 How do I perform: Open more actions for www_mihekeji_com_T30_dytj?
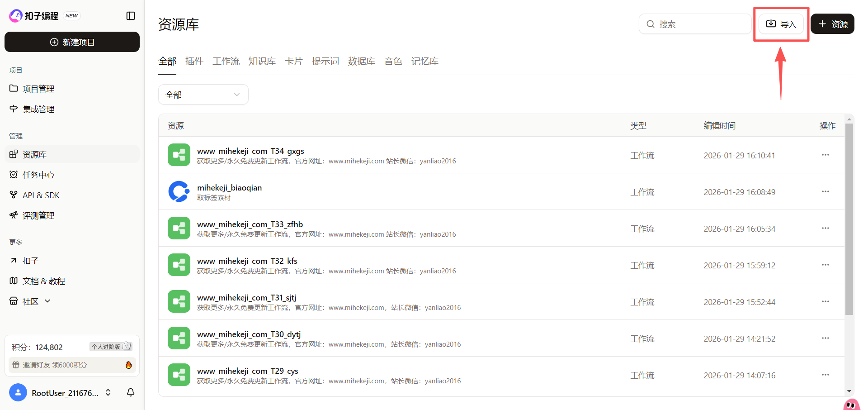pos(825,338)
